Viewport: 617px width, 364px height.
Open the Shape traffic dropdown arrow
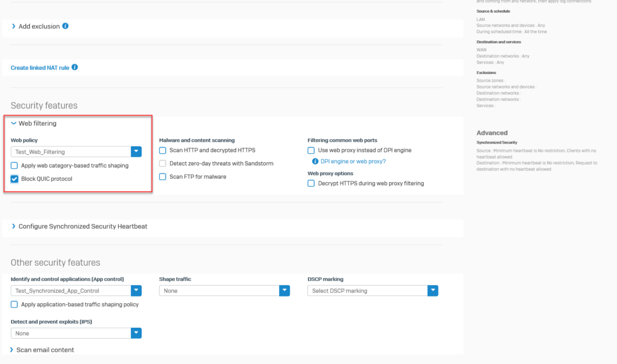point(284,290)
